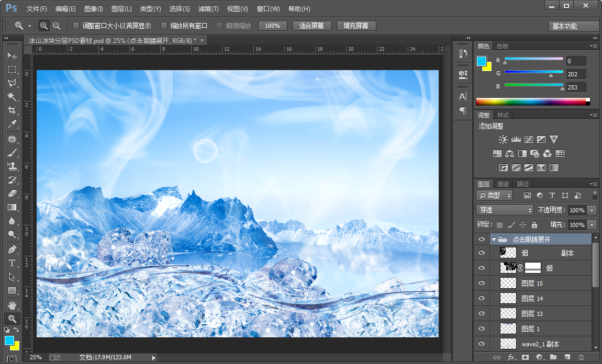The height and width of the screenshot is (364, 602).
Task: Click the foreground color swatch in toolbox
Action: pyautogui.click(x=9, y=340)
